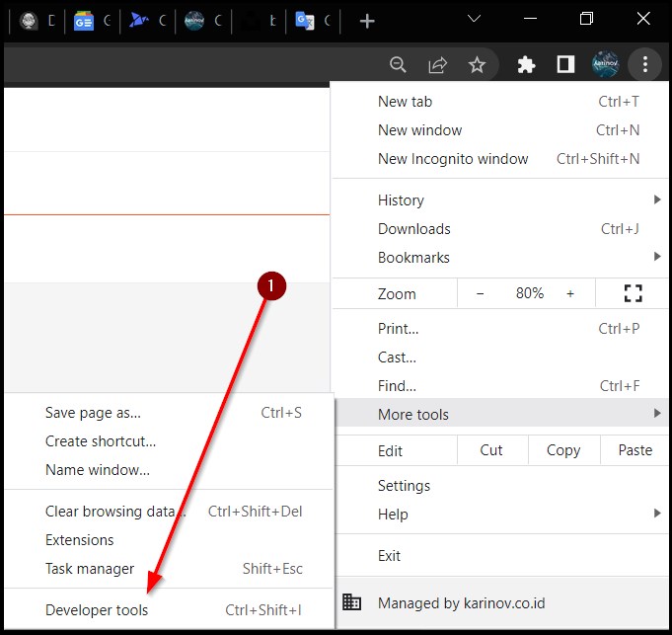Click the Copy button in Edit row
The width and height of the screenshot is (672, 635).
point(562,450)
